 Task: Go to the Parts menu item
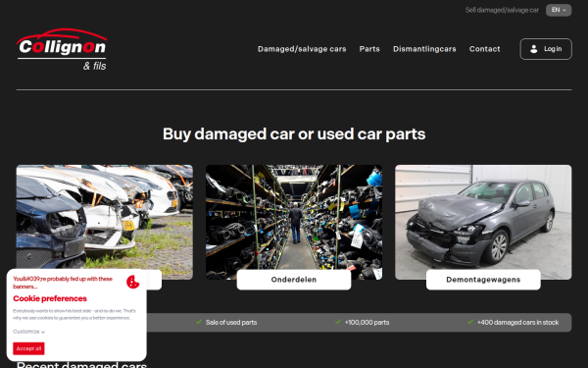click(x=369, y=49)
